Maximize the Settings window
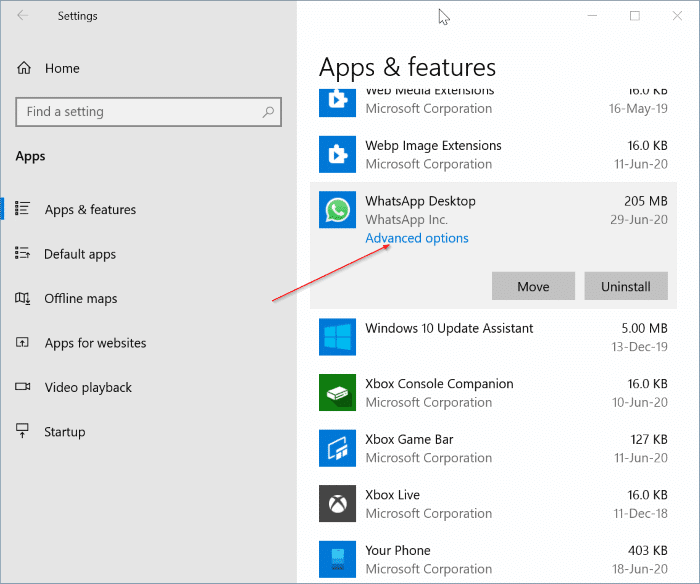Screen dimensions: 700x584 point(634,16)
